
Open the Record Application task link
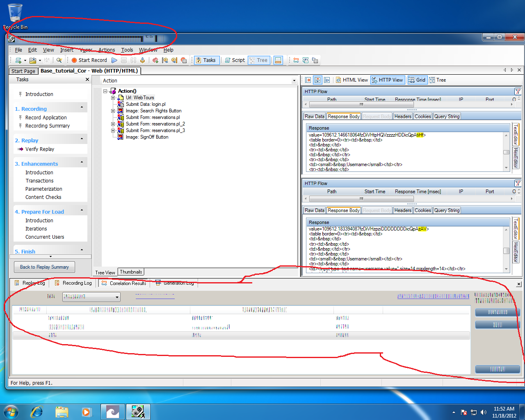pyautogui.click(x=46, y=118)
